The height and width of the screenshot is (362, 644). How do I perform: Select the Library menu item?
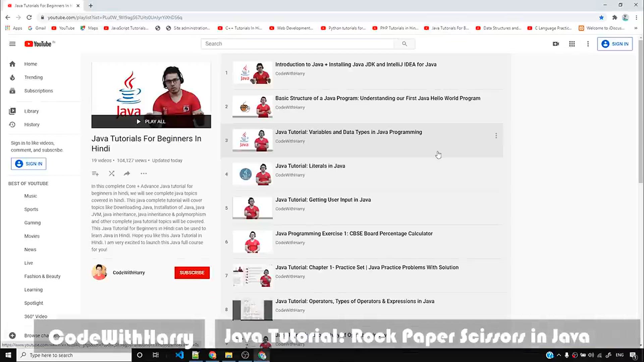[31, 111]
